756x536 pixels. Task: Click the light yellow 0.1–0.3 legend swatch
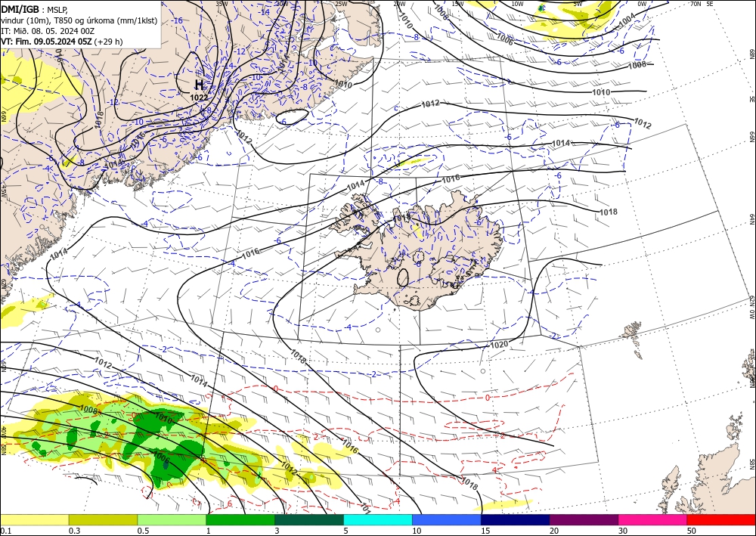34,519
